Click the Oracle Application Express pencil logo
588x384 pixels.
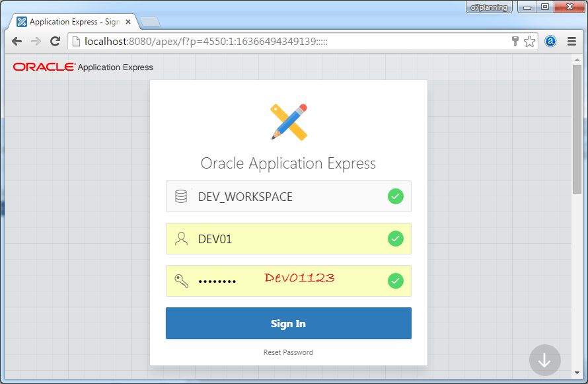click(289, 120)
